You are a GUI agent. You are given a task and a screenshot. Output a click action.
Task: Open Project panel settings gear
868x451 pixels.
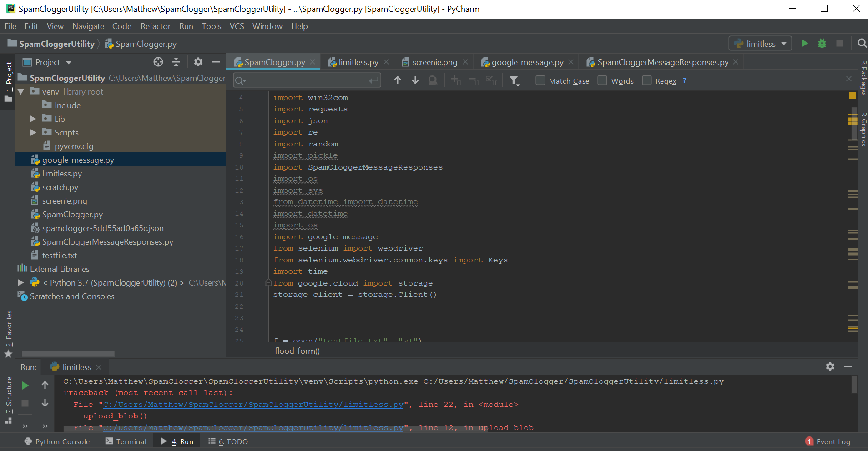click(x=198, y=62)
